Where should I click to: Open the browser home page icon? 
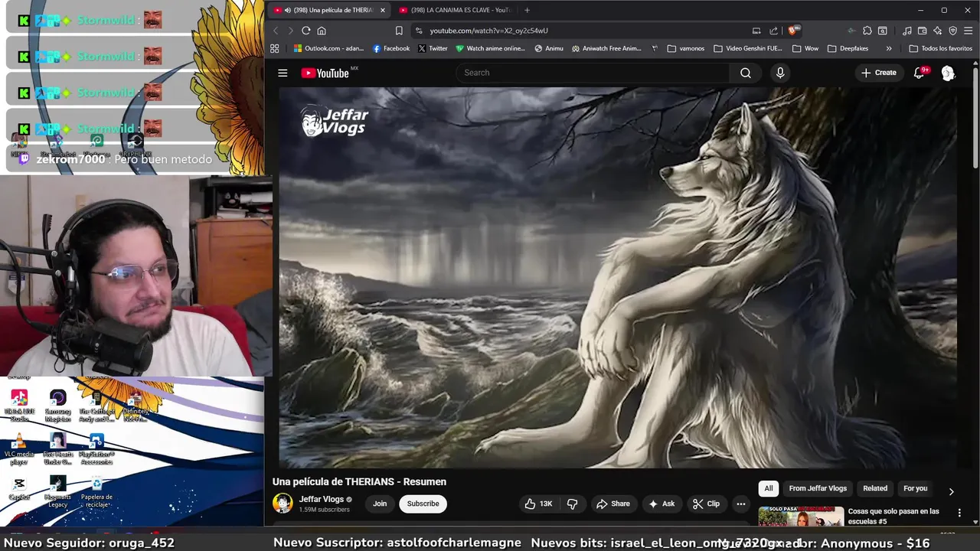pos(322,31)
